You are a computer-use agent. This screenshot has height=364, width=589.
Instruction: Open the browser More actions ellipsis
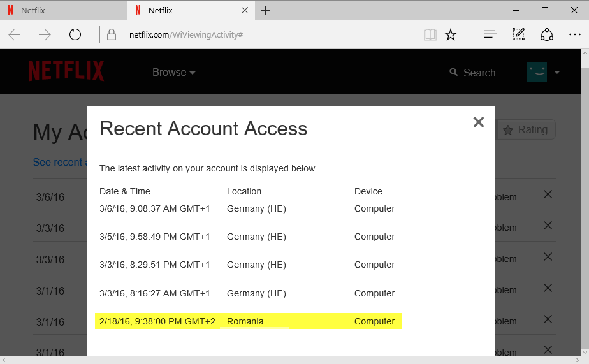(575, 34)
